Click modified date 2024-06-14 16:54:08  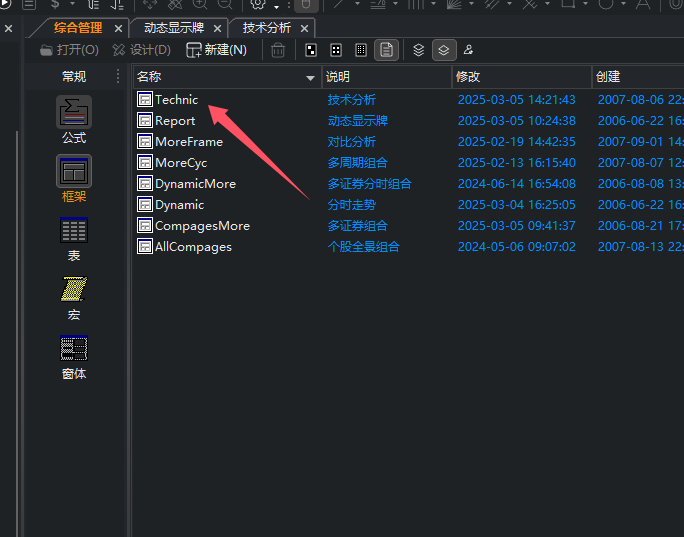(x=516, y=184)
